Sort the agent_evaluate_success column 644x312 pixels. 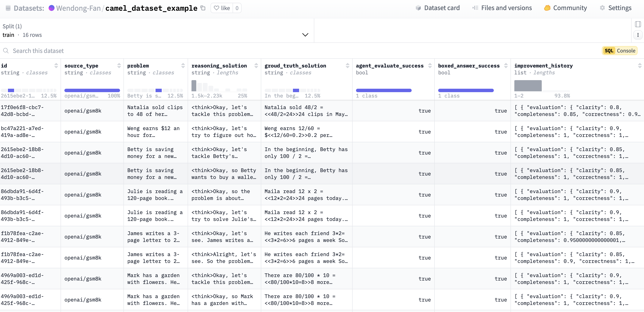click(430, 66)
